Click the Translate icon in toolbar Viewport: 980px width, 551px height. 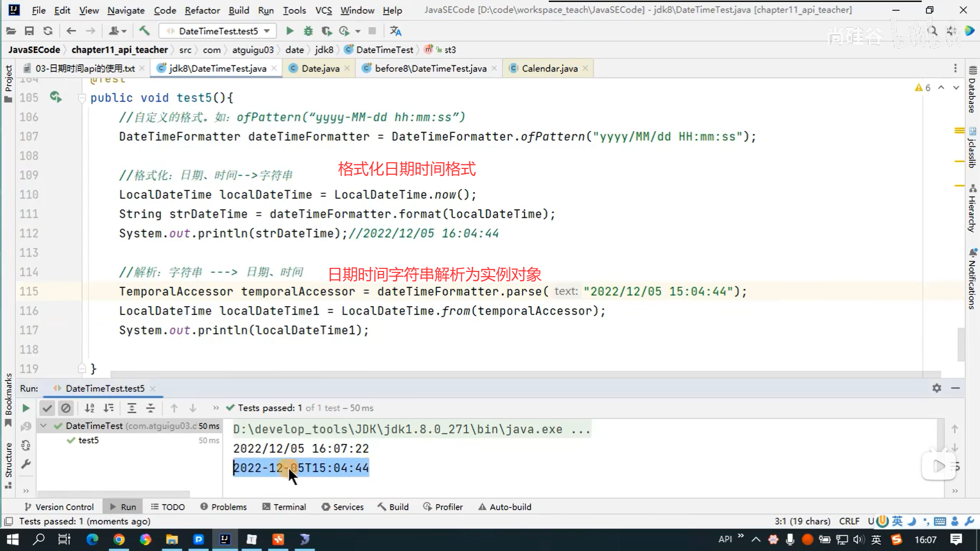(396, 31)
